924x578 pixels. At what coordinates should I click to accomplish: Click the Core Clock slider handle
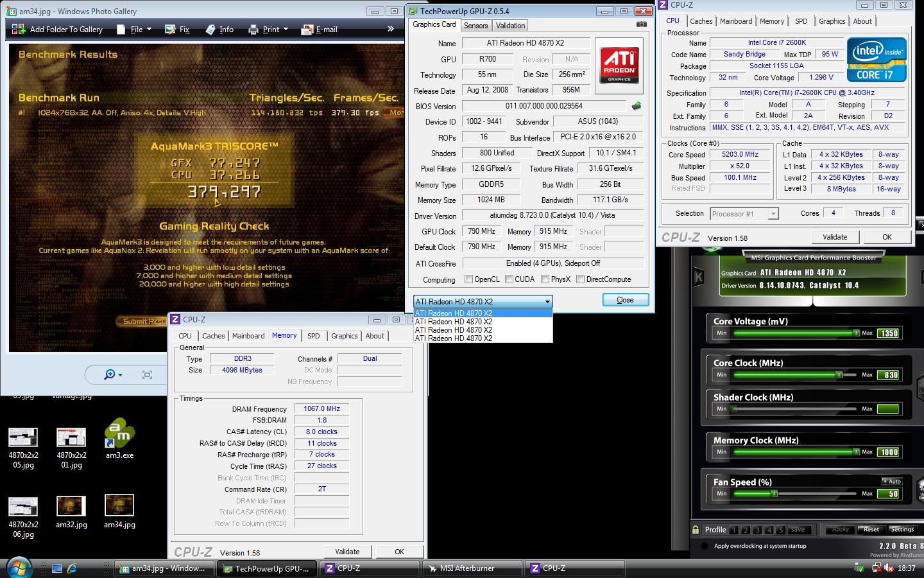coord(839,374)
